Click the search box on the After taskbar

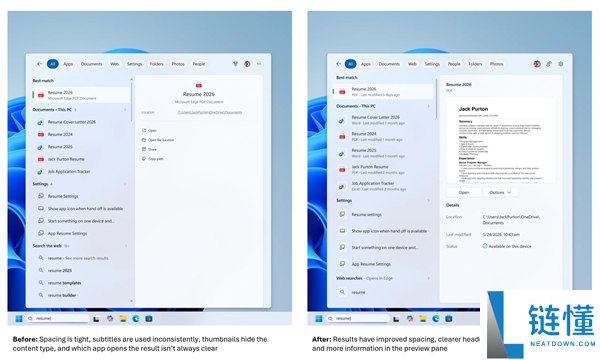pos(358,318)
